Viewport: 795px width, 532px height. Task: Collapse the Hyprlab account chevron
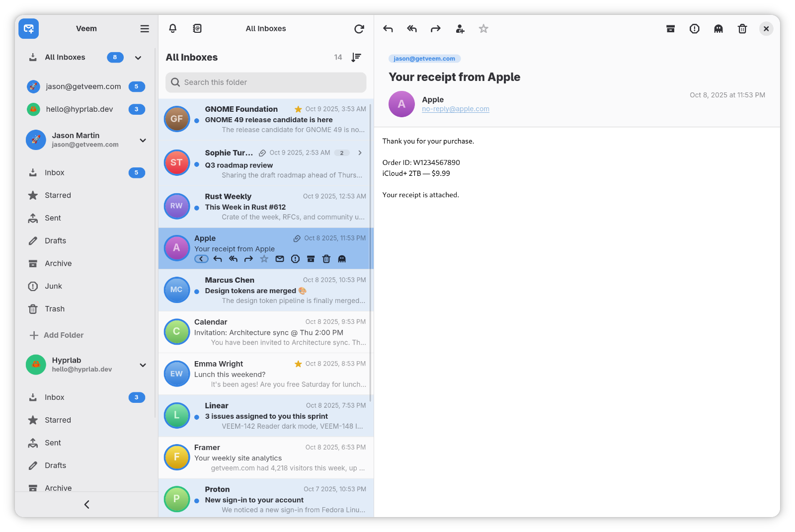pyautogui.click(x=143, y=365)
